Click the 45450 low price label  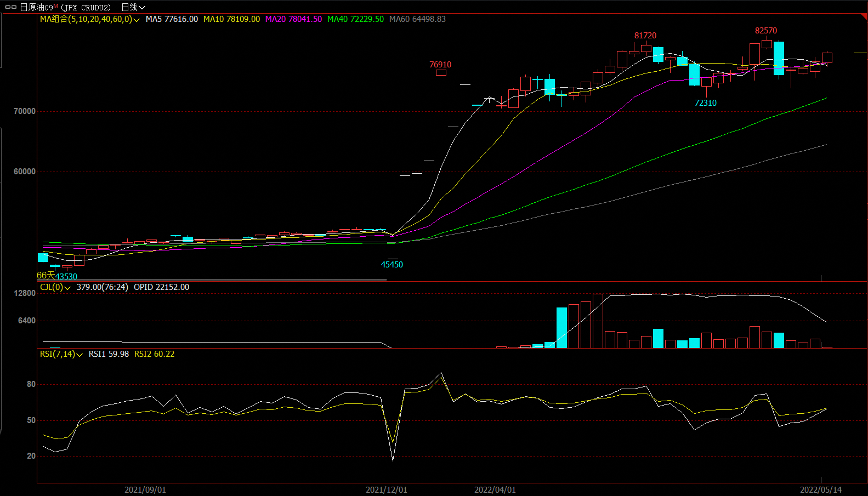point(392,265)
